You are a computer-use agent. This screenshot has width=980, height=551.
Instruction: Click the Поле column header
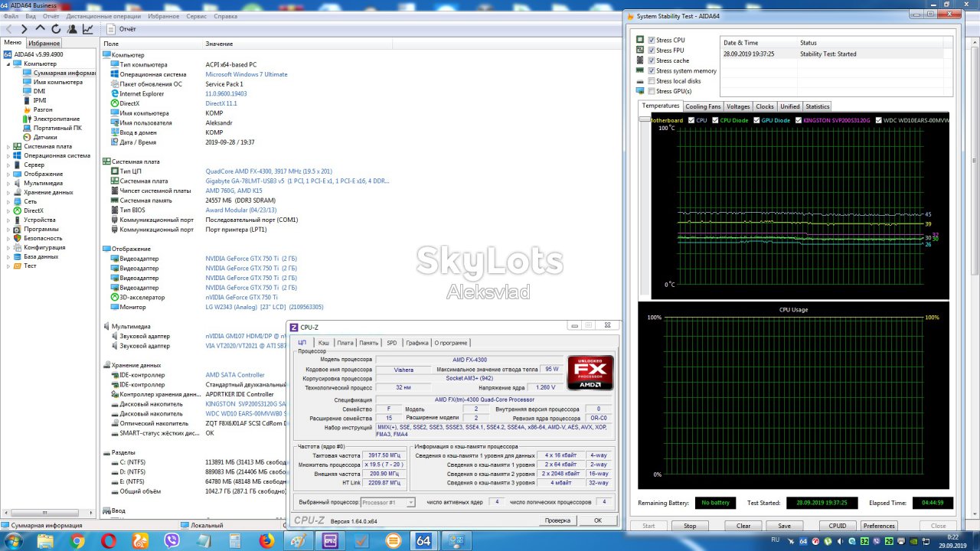coord(111,44)
